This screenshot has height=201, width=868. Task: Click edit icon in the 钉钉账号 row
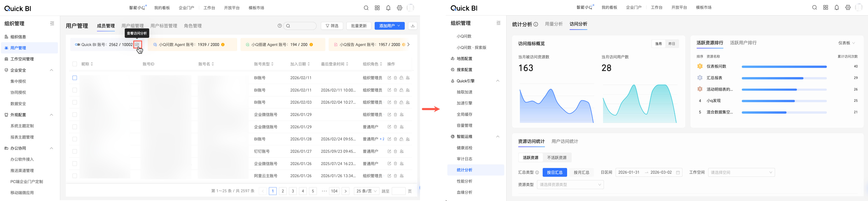click(389, 151)
